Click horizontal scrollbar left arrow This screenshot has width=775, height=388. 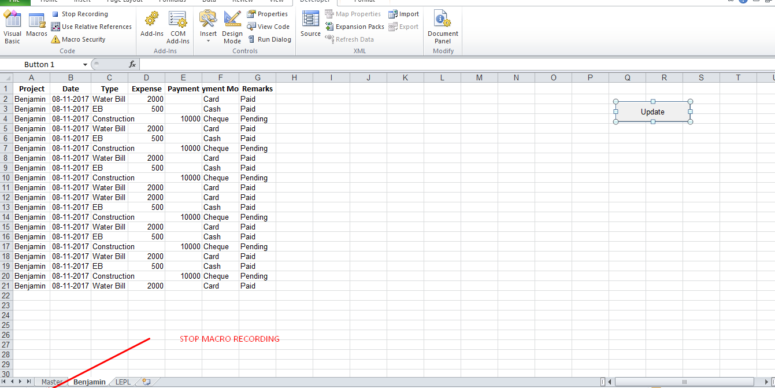click(611, 382)
